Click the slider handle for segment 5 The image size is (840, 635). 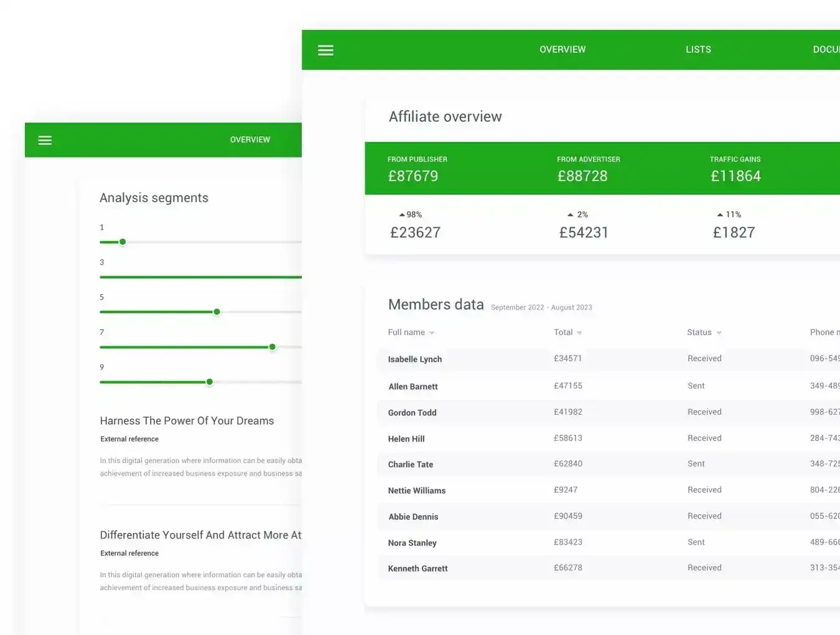point(217,312)
